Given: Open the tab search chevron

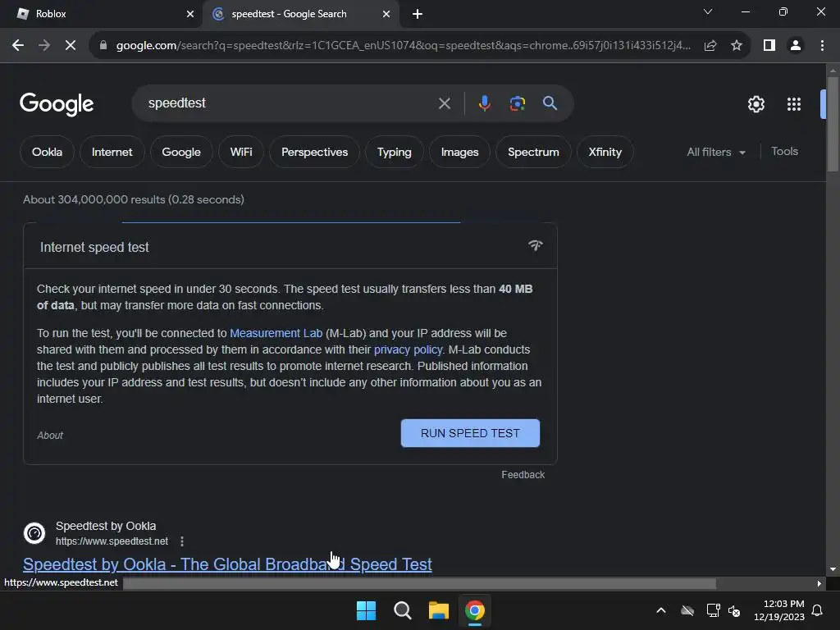Looking at the screenshot, I should (x=708, y=11).
